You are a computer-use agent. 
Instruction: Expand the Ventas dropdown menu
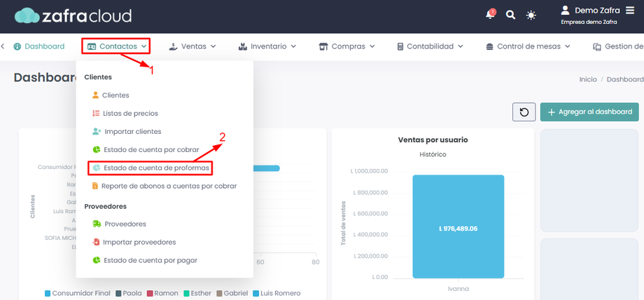pyautogui.click(x=192, y=46)
